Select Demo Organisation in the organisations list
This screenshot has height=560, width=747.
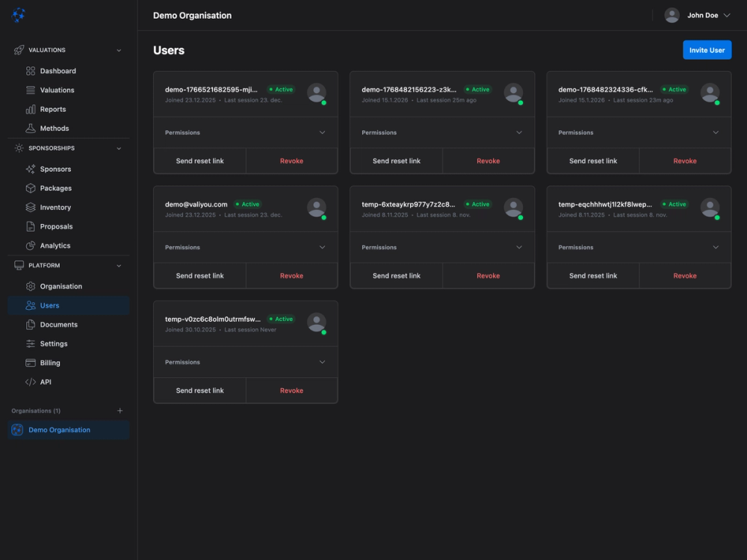click(59, 429)
